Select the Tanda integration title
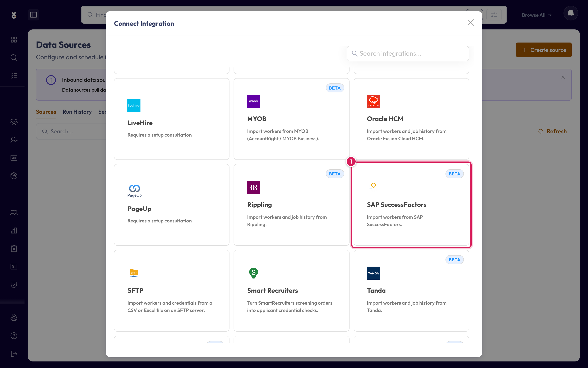 376,291
